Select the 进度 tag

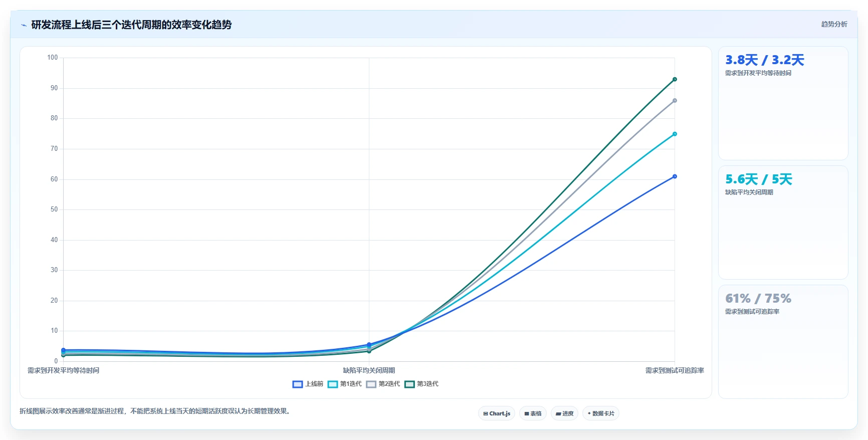point(564,413)
